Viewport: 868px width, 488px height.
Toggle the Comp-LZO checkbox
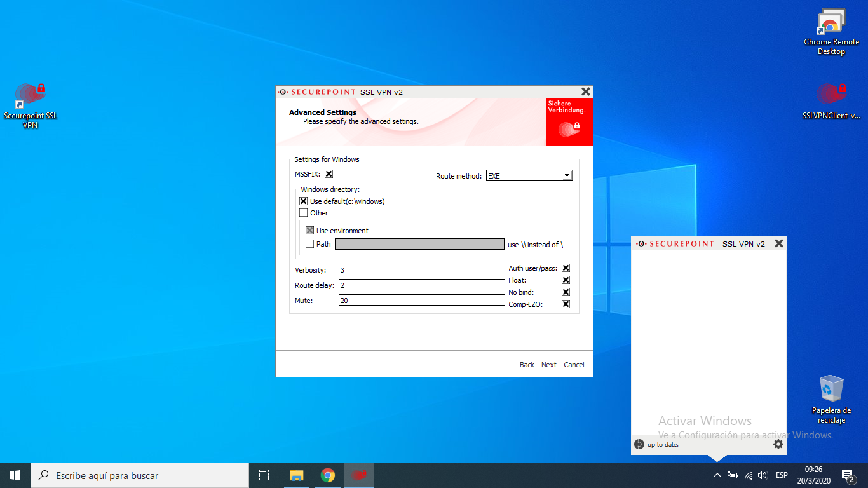tap(566, 304)
